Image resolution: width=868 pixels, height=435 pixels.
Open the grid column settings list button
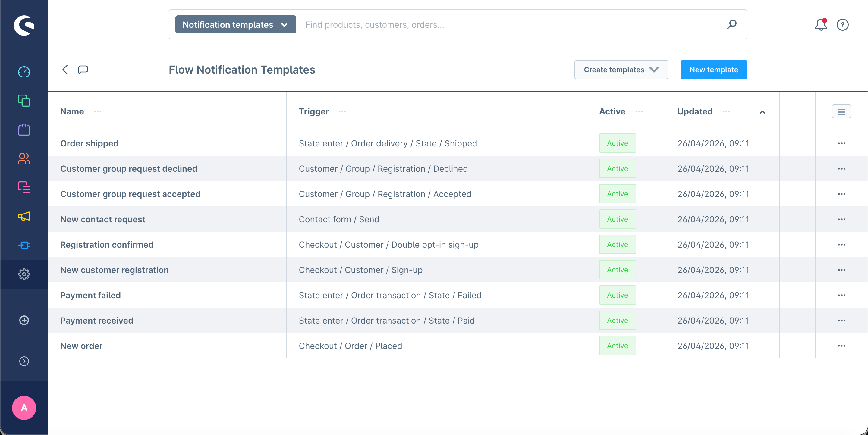841,112
